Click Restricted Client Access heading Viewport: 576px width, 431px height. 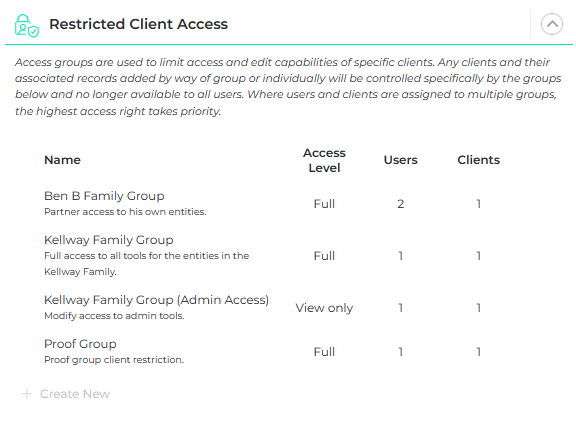(x=138, y=24)
